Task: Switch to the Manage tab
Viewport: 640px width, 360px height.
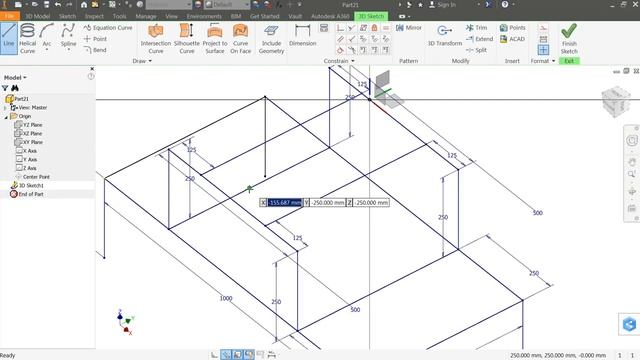Action: [146, 16]
